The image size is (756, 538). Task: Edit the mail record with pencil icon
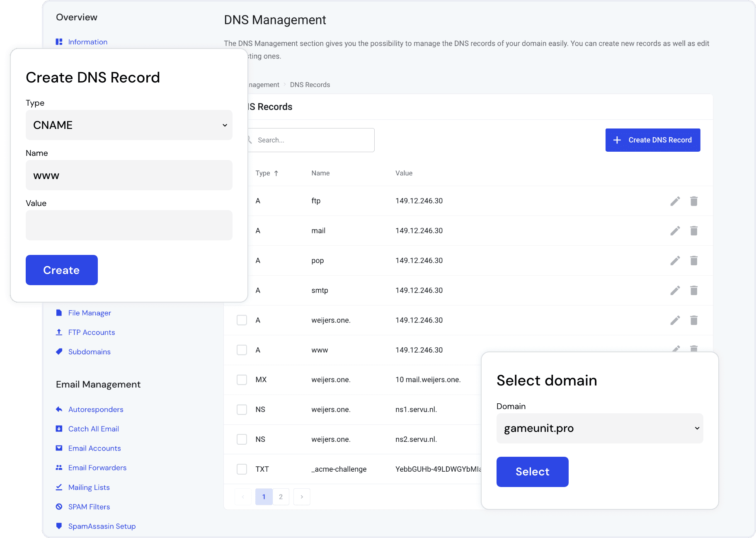click(x=675, y=231)
